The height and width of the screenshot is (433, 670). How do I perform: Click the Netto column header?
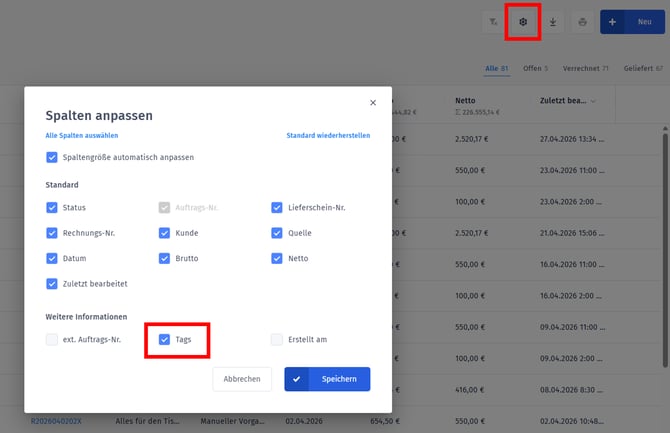click(x=465, y=100)
